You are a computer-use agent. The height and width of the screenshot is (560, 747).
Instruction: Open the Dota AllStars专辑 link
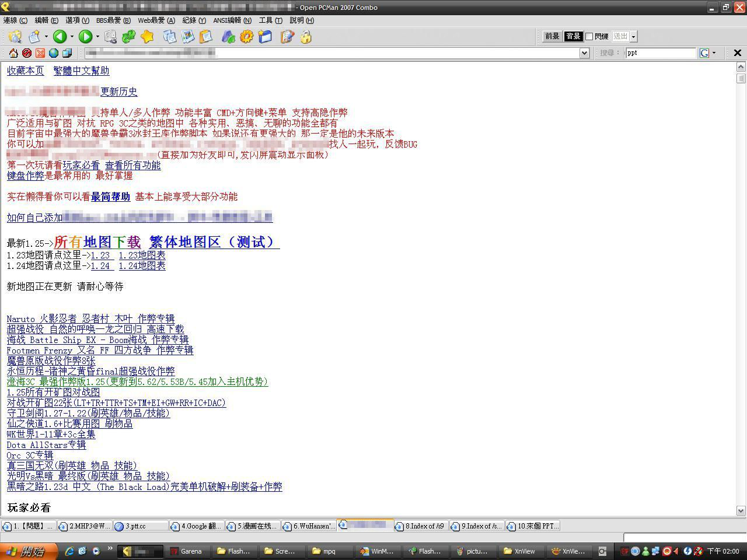[x=46, y=445]
